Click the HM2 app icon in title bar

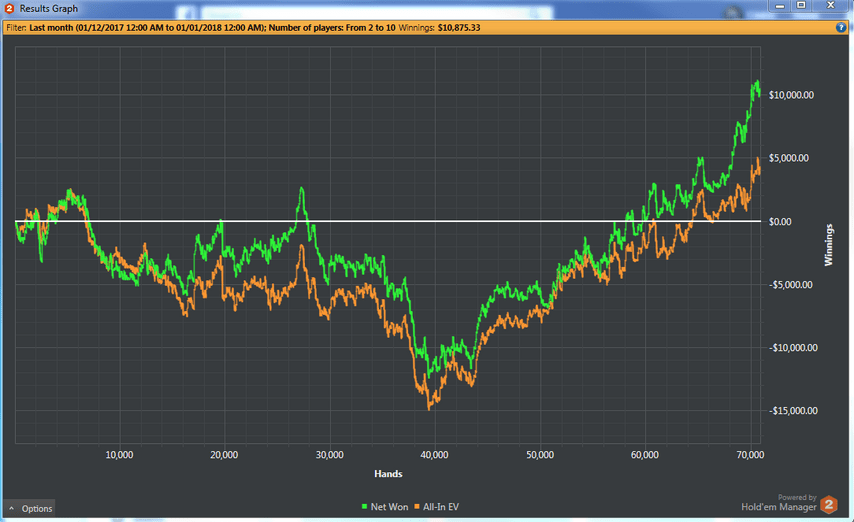coord(9,8)
